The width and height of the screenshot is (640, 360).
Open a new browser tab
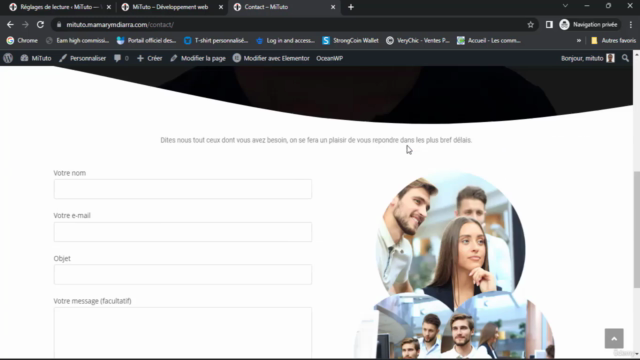(x=351, y=7)
